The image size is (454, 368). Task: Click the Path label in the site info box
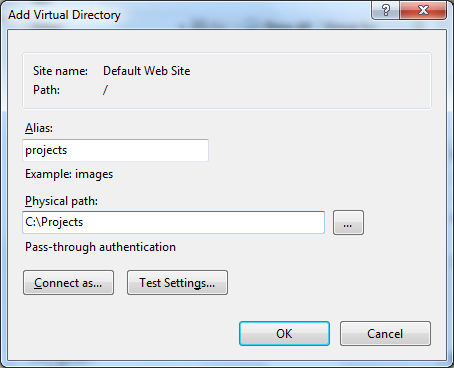pos(46,90)
